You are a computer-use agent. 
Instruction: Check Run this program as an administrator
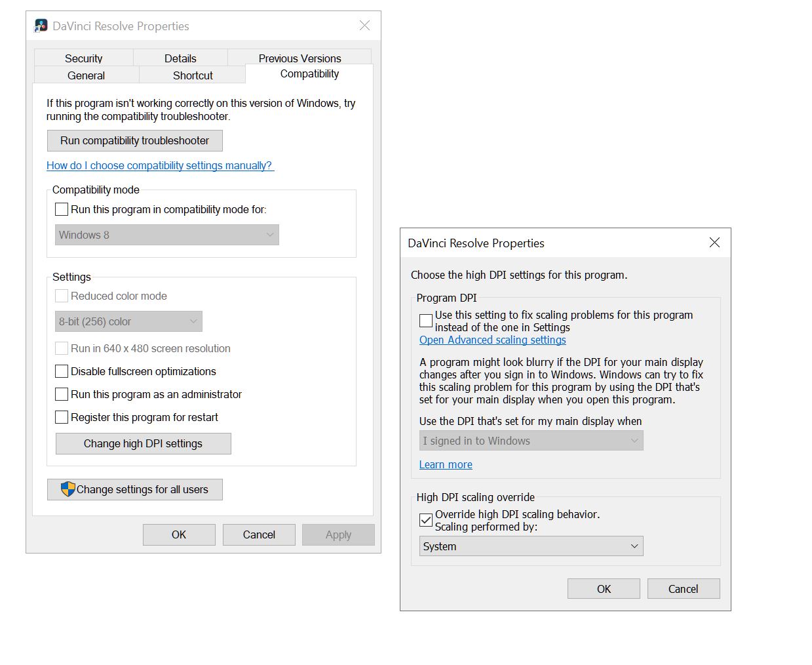pos(62,394)
